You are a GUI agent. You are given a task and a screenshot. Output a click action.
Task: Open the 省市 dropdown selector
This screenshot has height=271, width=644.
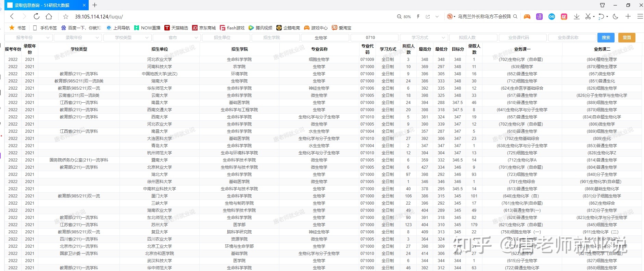(x=177, y=38)
